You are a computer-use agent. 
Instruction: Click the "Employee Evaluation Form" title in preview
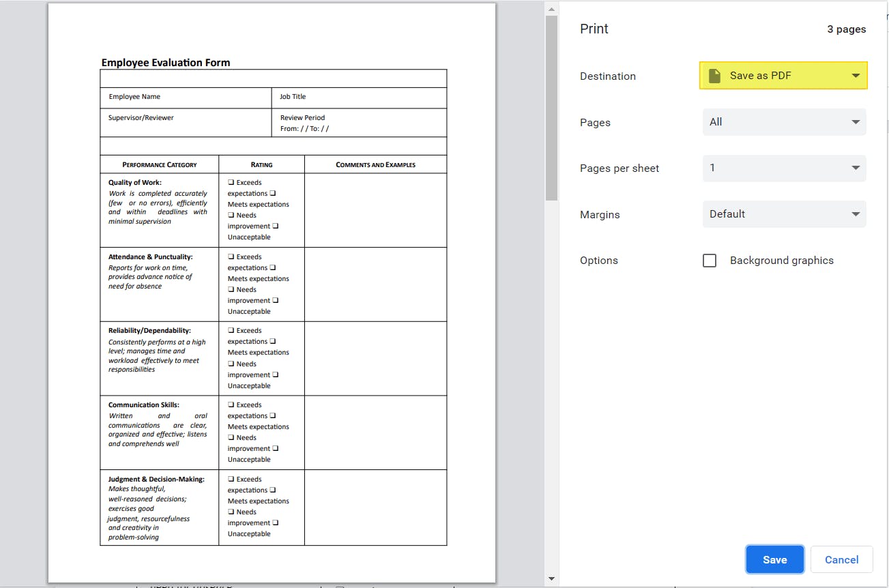pos(166,63)
